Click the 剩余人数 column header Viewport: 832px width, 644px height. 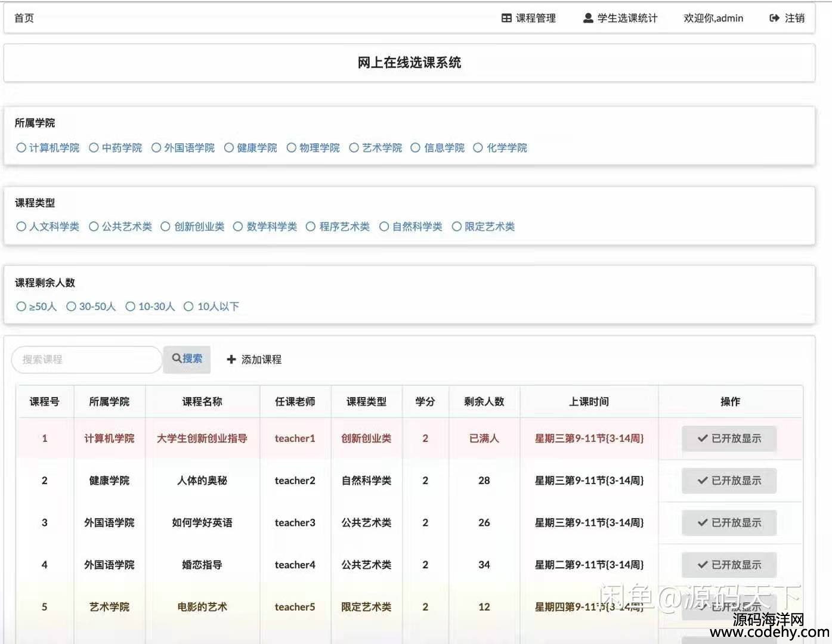click(x=484, y=402)
